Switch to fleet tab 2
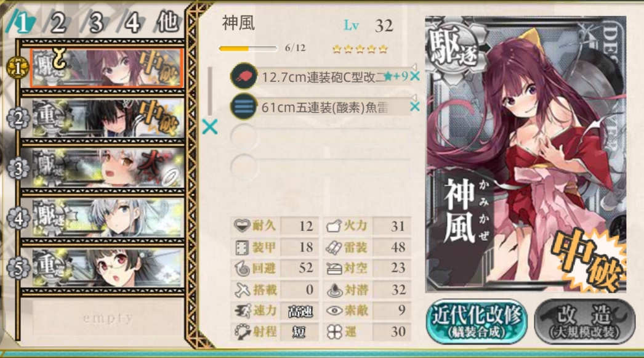Viewport: 644px width, 358px height. pos(58,23)
